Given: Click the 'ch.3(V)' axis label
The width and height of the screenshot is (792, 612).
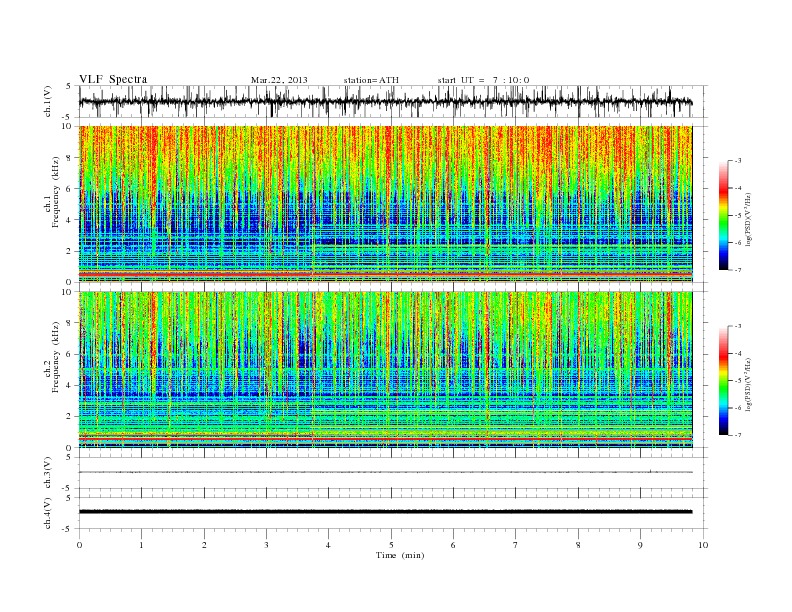Looking at the screenshot, I should [x=48, y=474].
